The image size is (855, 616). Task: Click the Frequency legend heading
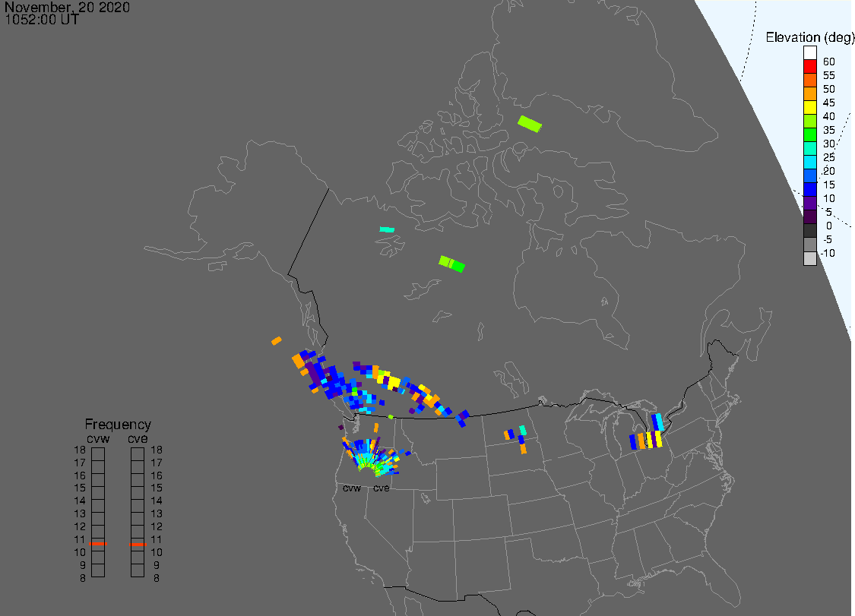118,424
